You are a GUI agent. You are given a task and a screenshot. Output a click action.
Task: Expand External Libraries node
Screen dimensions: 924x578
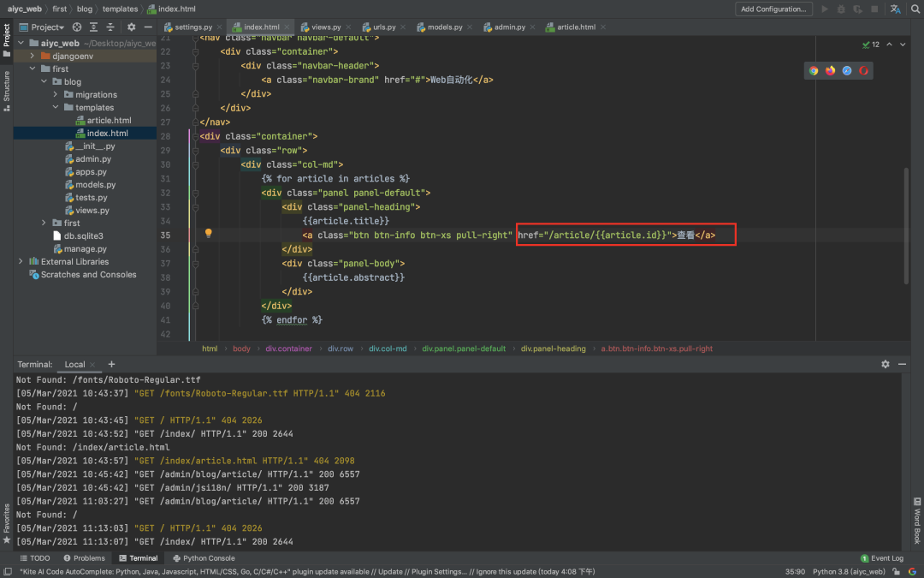21,262
